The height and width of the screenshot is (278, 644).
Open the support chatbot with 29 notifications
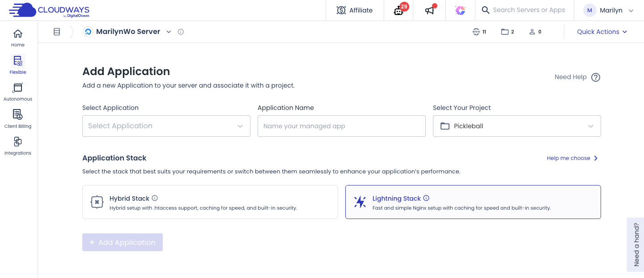pos(398,10)
